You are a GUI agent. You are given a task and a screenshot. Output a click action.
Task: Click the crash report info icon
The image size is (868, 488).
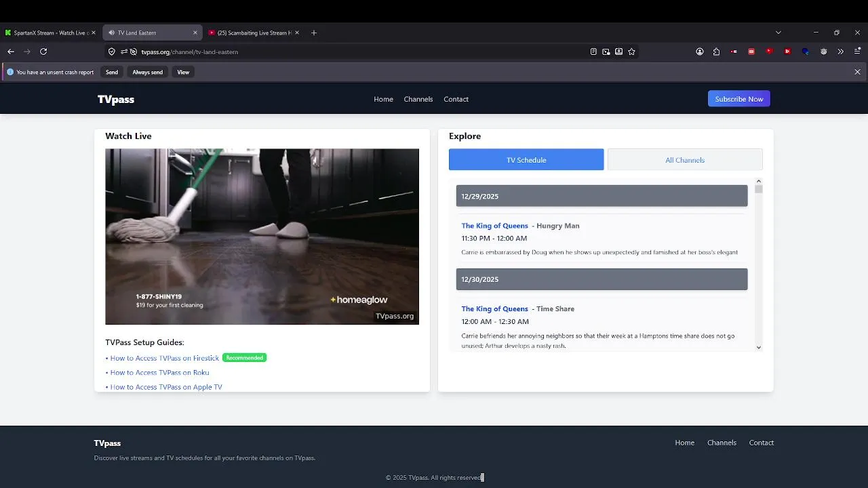click(x=10, y=72)
